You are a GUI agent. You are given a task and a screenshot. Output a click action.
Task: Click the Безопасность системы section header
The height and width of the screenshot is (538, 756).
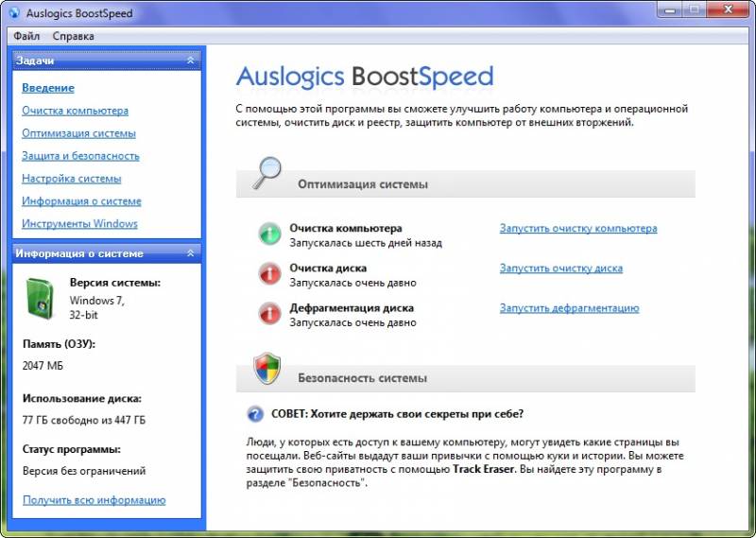click(x=465, y=378)
